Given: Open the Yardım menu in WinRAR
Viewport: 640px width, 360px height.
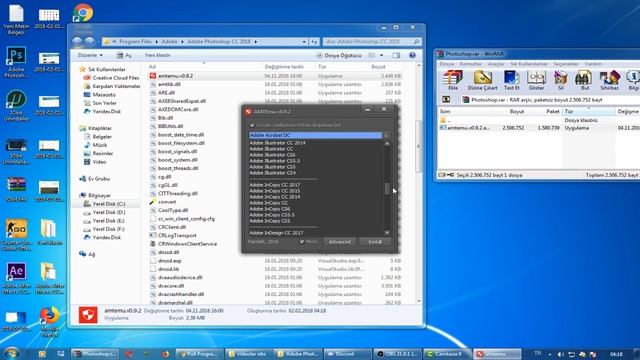Looking at the screenshot, I should click(593, 64).
